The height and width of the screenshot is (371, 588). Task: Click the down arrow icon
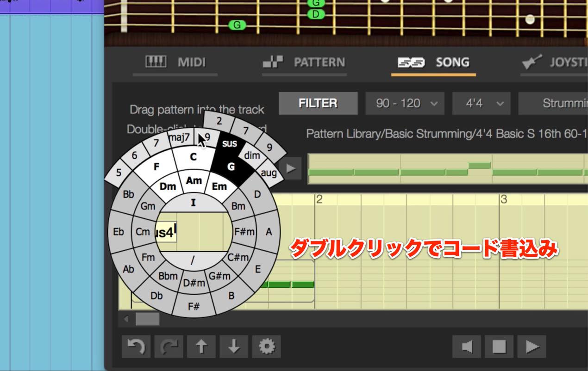pos(234,346)
